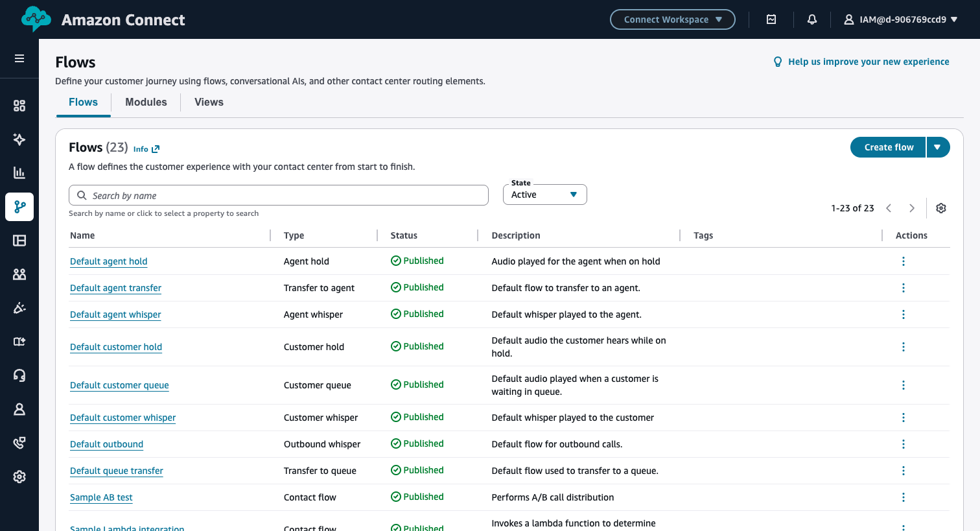
Task: Open the Connect Workspace dropdown
Action: coord(673,19)
